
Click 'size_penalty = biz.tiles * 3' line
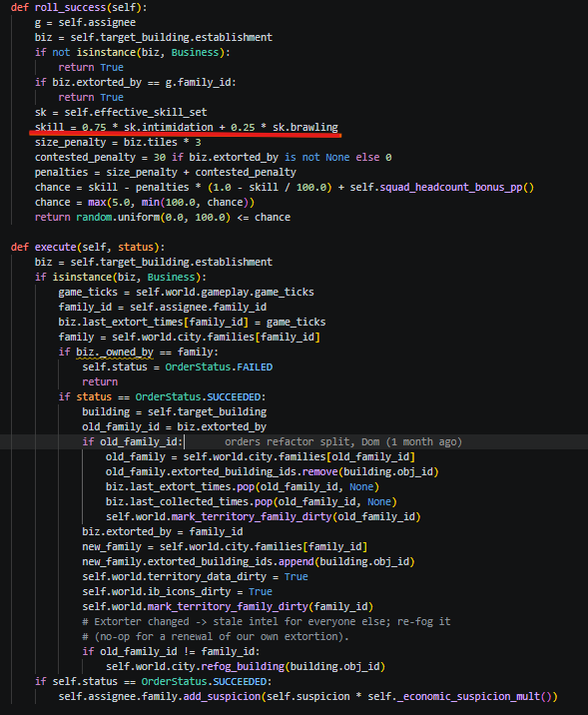point(118,142)
